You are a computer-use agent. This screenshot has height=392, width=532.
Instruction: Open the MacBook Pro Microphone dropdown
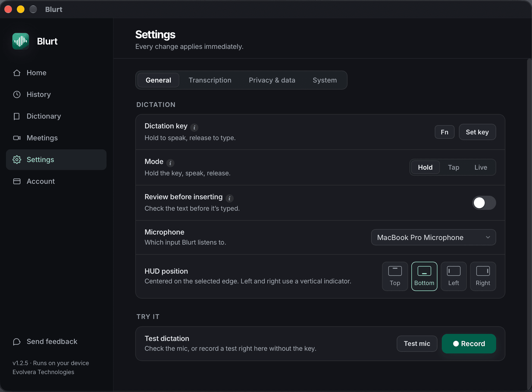tap(434, 237)
